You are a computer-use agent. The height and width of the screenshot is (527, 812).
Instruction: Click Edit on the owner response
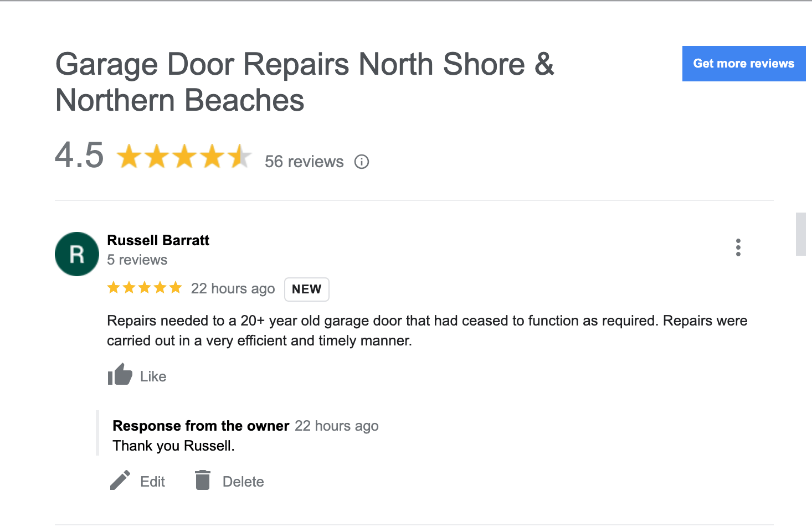151,481
